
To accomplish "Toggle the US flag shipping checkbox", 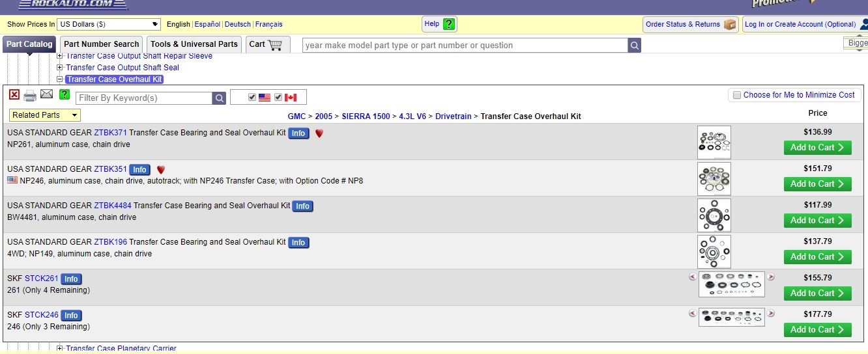I will (x=252, y=98).
